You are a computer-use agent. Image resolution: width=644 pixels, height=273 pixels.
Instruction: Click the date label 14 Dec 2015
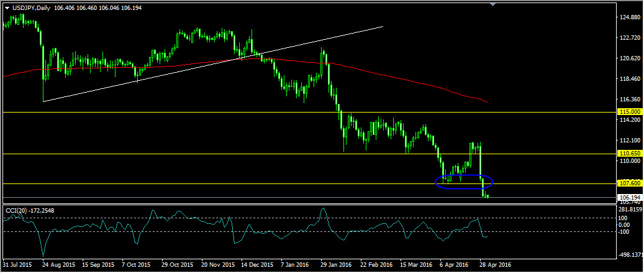click(x=257, y=265)
